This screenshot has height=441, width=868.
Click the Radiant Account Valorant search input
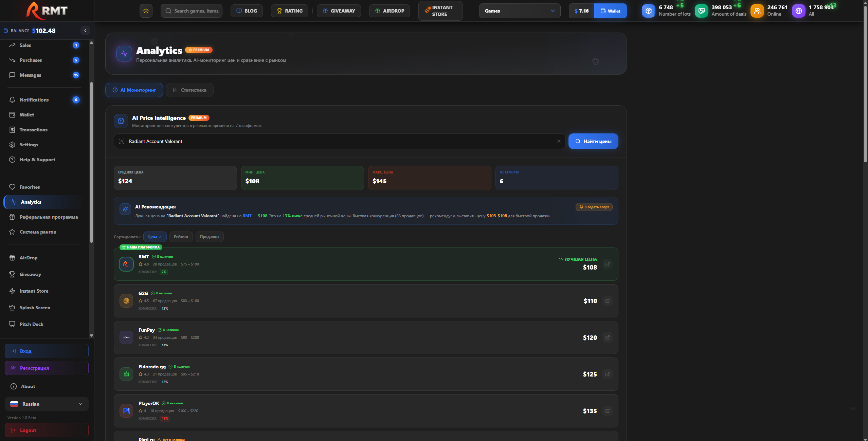click(340, 141)
